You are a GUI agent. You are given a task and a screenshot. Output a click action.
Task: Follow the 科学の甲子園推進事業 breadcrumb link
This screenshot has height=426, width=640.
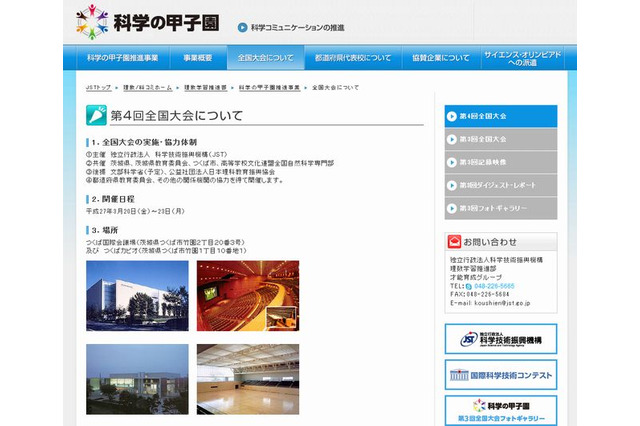[x=269, y=88]
